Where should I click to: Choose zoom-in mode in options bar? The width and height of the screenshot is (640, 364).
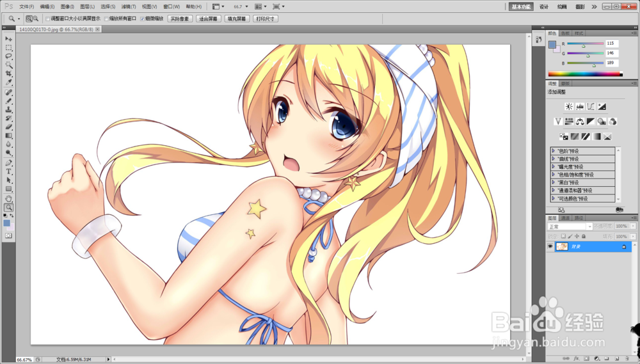pos(29,19)
